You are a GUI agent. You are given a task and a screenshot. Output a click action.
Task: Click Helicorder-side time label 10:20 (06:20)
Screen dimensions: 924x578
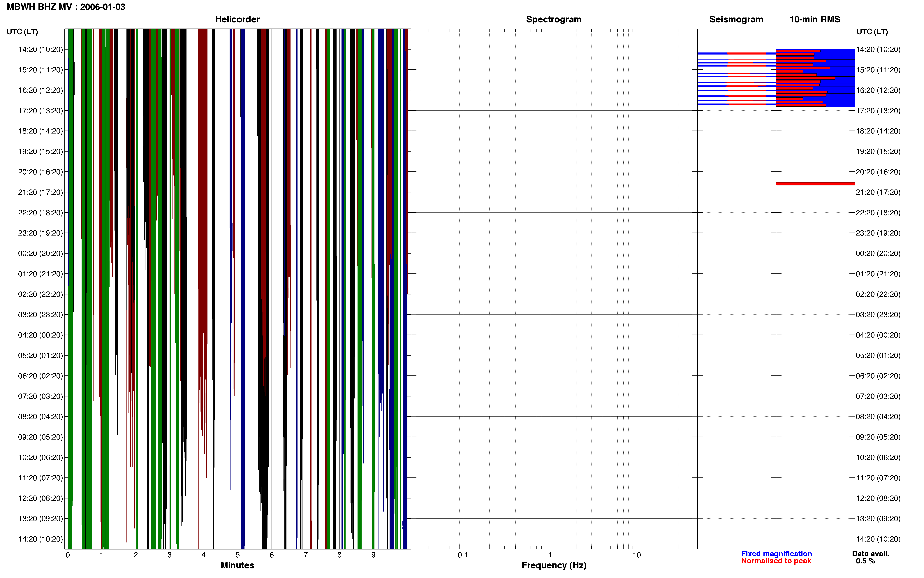(41, 458)
